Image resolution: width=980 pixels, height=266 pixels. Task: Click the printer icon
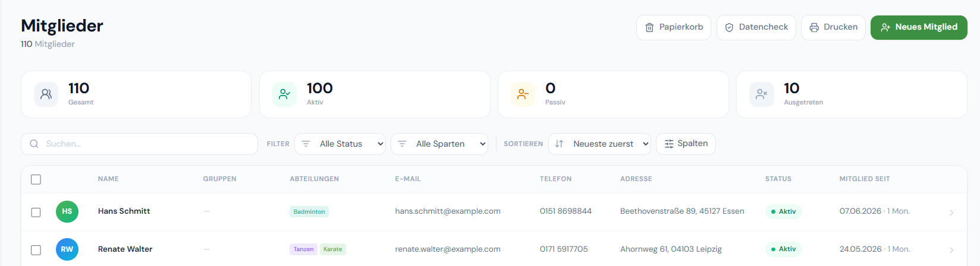(814, 27)
